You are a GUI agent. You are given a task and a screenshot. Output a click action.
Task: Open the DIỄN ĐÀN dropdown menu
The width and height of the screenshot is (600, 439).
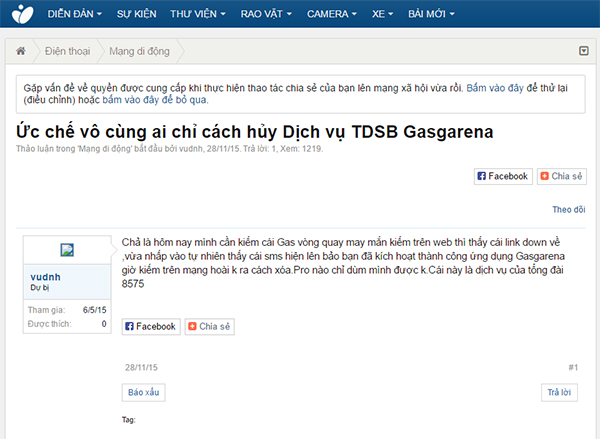[x=75, y=14]
